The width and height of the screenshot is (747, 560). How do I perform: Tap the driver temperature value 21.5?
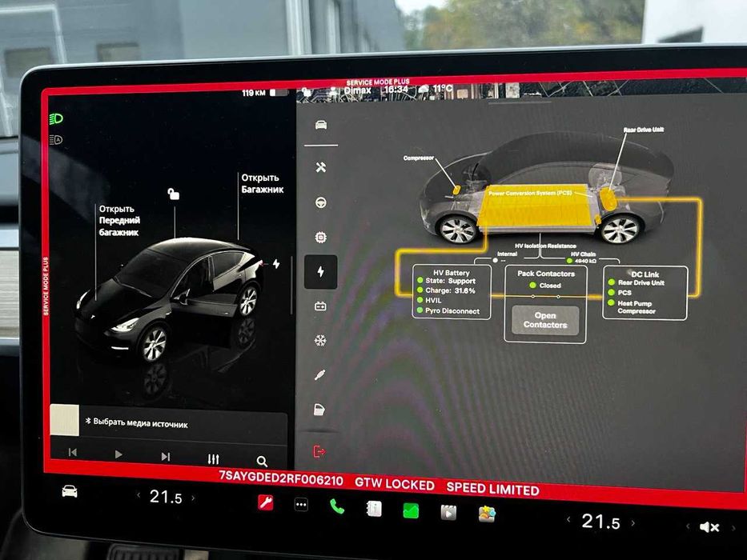[x=166, y=497]
